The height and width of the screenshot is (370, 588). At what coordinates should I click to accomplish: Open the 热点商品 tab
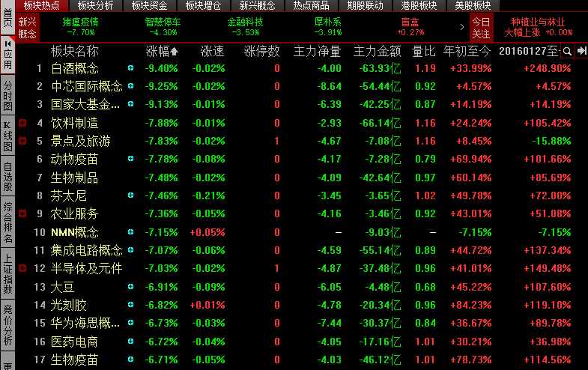312,5
